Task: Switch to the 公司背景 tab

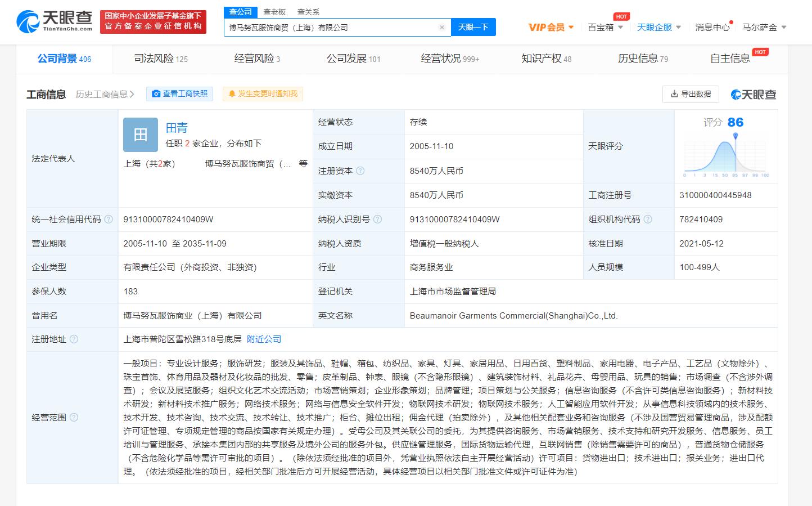Action: 64,59
